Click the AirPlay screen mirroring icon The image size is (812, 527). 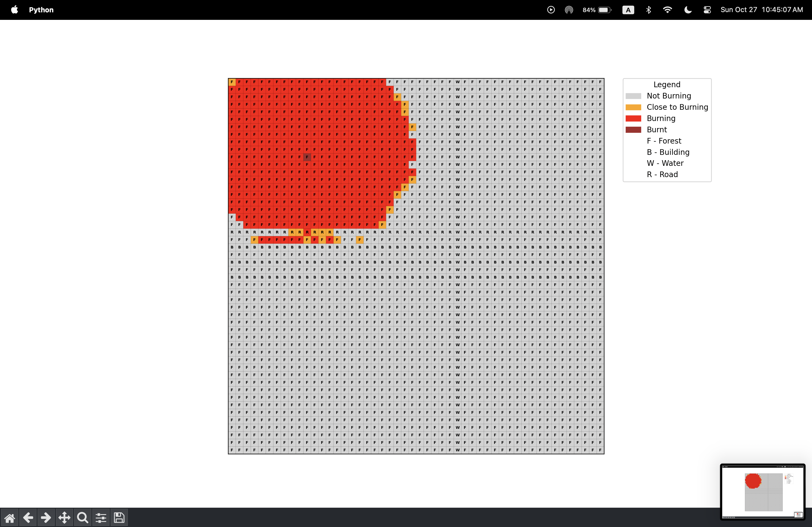[x=569, y=10]
